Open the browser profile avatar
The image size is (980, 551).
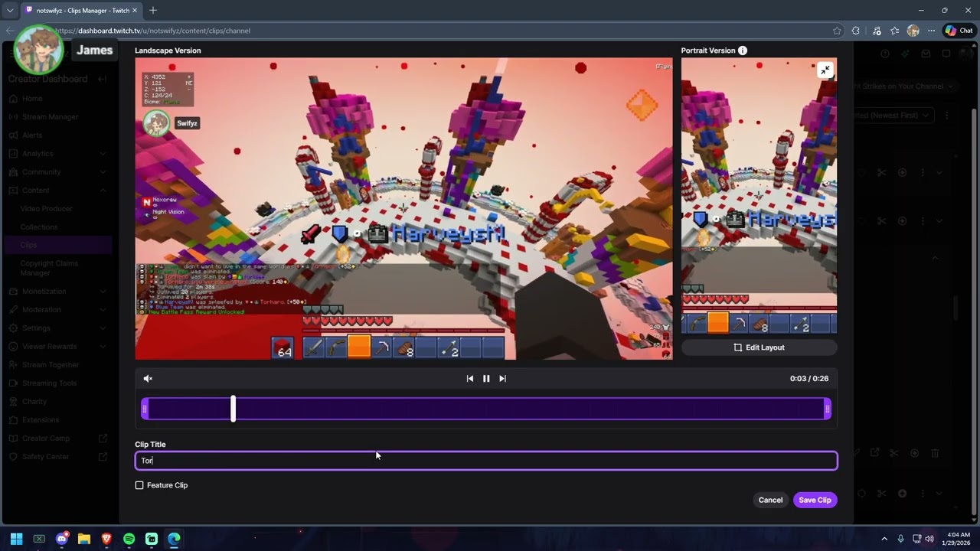913,31
